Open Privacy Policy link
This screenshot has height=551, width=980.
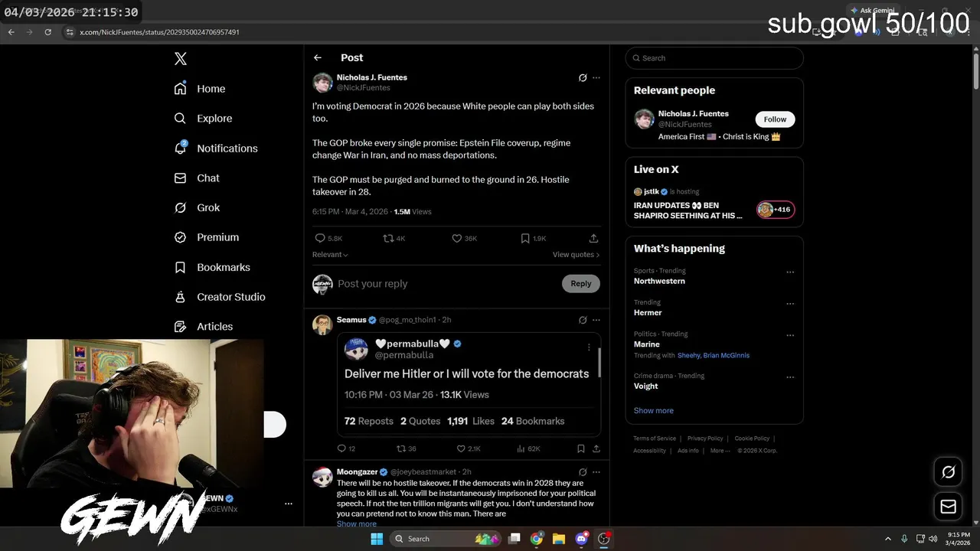[705, 439]
